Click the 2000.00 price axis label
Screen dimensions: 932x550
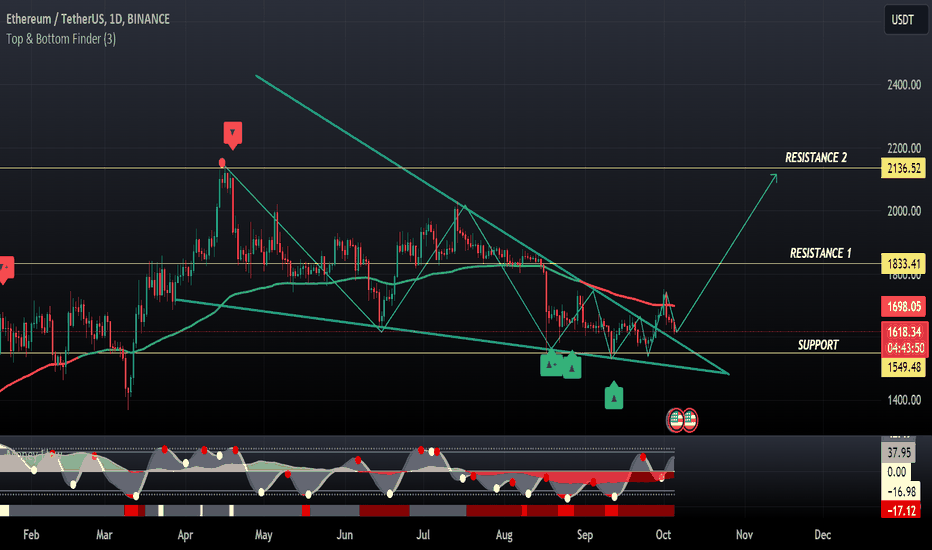[x=904, y=211]
